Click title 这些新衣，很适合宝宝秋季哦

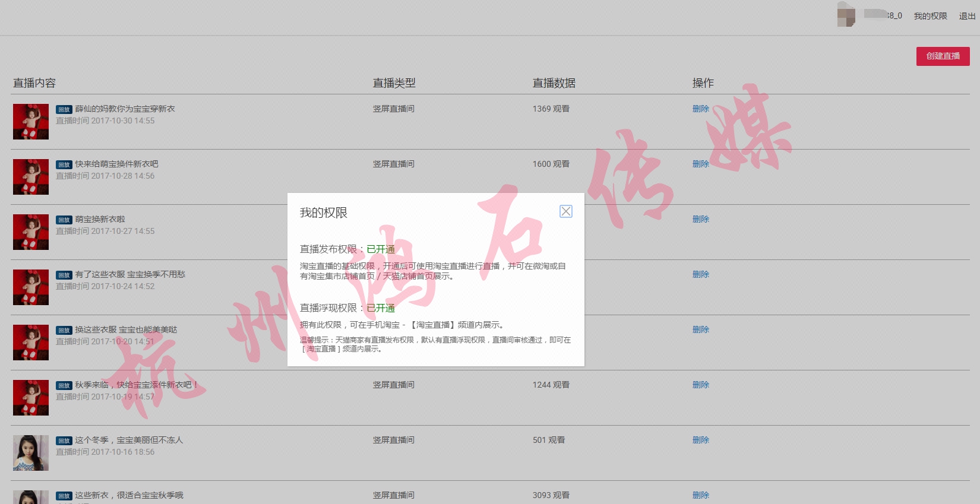tap(129, 495)
